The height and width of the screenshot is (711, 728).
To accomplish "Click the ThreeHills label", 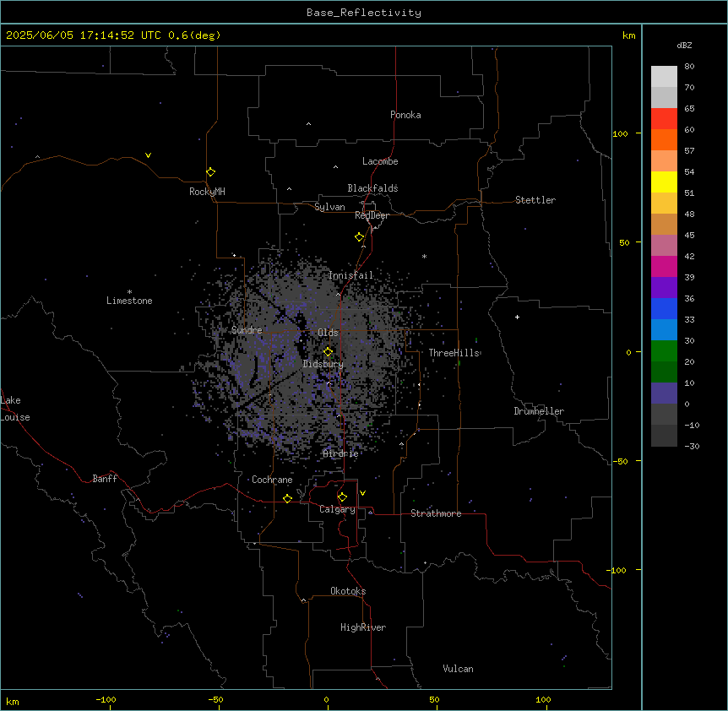I will point(454,353).
